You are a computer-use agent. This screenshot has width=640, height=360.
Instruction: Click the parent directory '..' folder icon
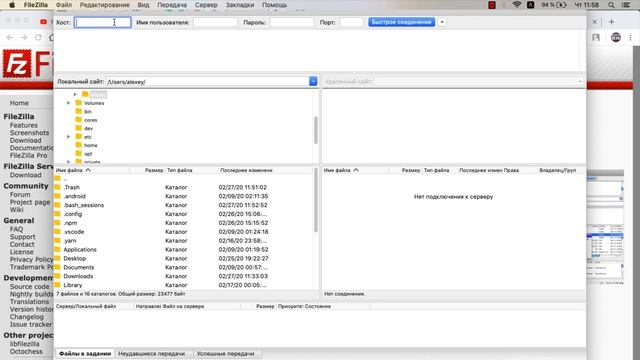coord(58,179)
